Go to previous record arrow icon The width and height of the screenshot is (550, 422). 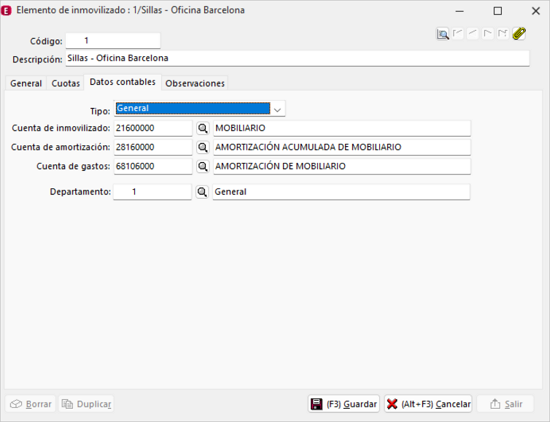pyautogui.click(x=473, y=34)
